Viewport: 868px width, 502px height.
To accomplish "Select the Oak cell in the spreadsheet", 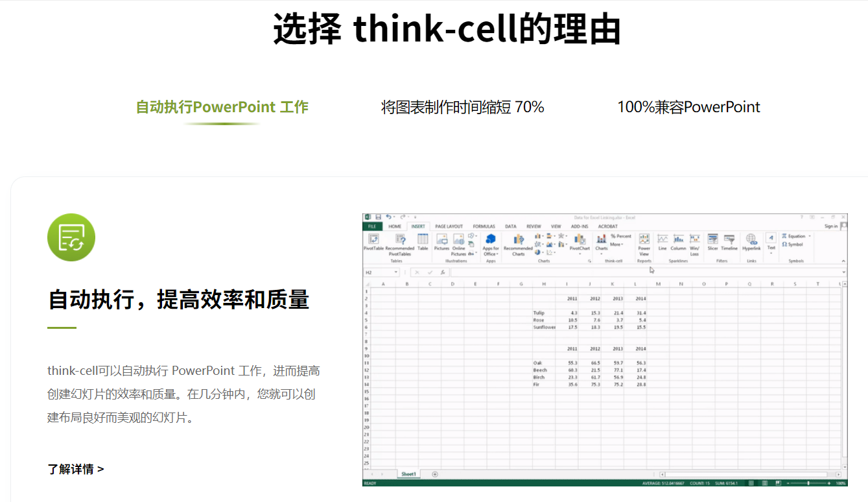I will [x=544, y=363].
